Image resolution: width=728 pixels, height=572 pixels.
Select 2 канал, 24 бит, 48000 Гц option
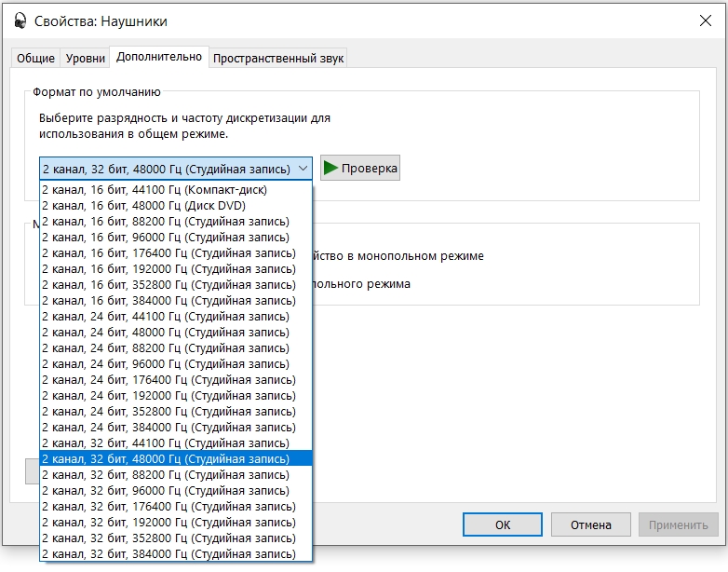point(176,333)
